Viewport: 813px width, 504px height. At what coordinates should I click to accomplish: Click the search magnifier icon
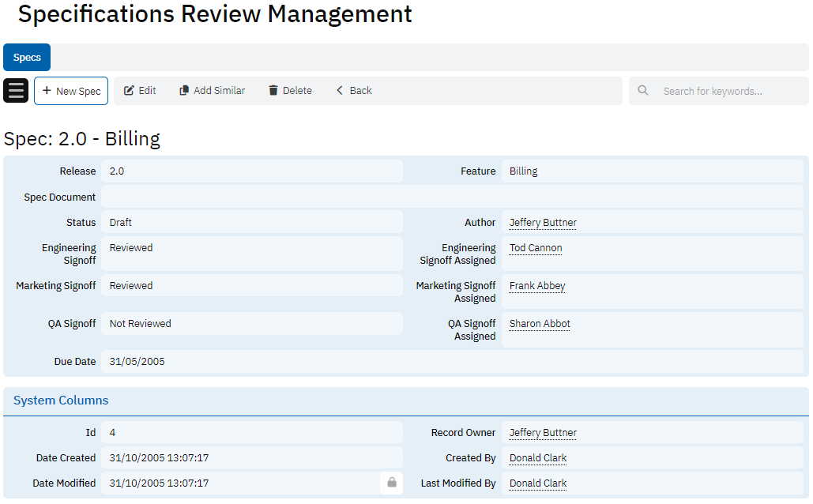[643, 91]
